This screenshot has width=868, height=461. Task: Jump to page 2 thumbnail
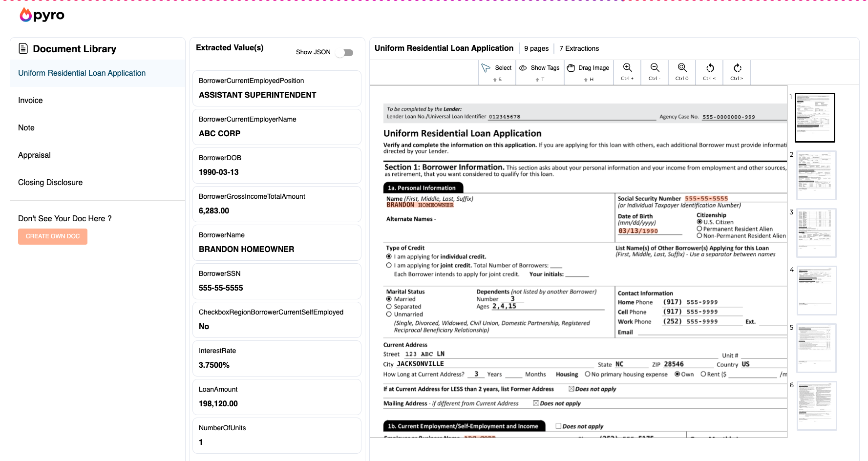pos(816,175)
